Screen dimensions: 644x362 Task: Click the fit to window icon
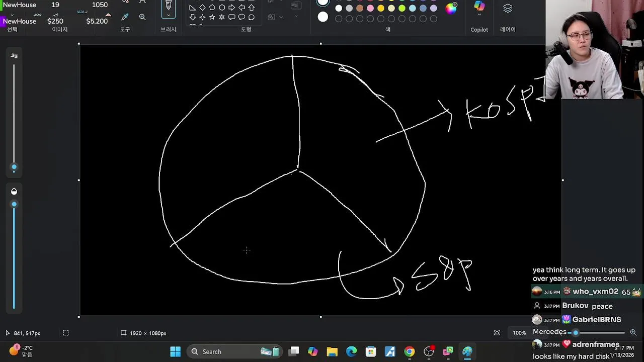pos(497,333)
